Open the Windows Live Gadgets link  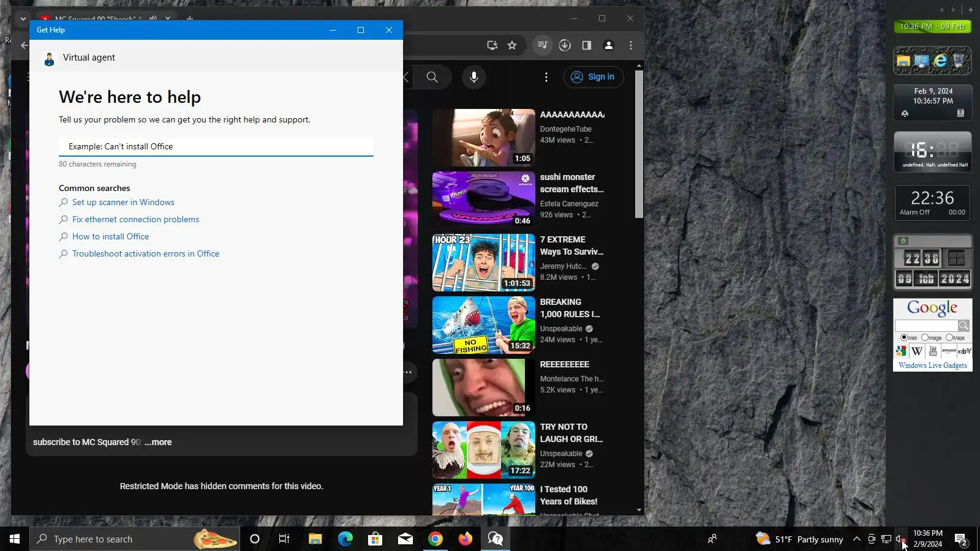933,365
